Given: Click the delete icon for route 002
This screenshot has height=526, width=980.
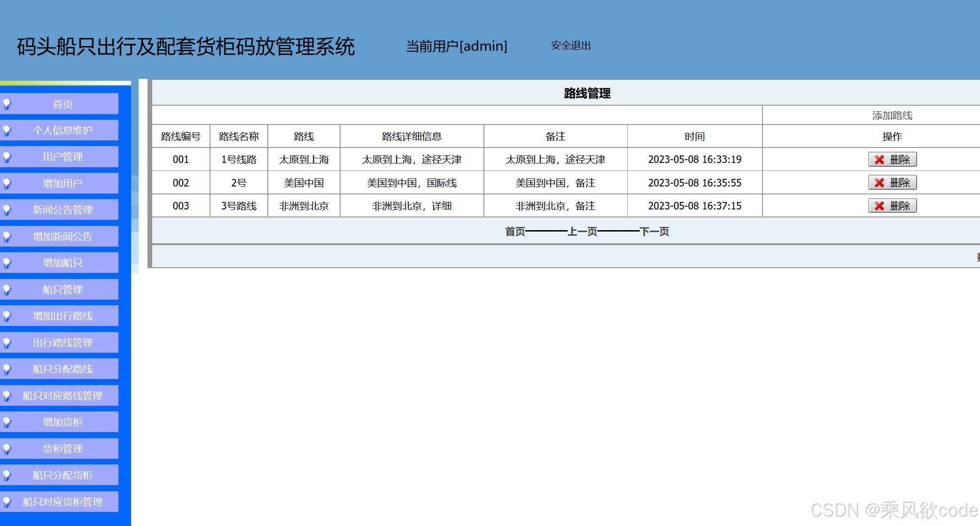Looking at the screenshot, I should [879, 182].
